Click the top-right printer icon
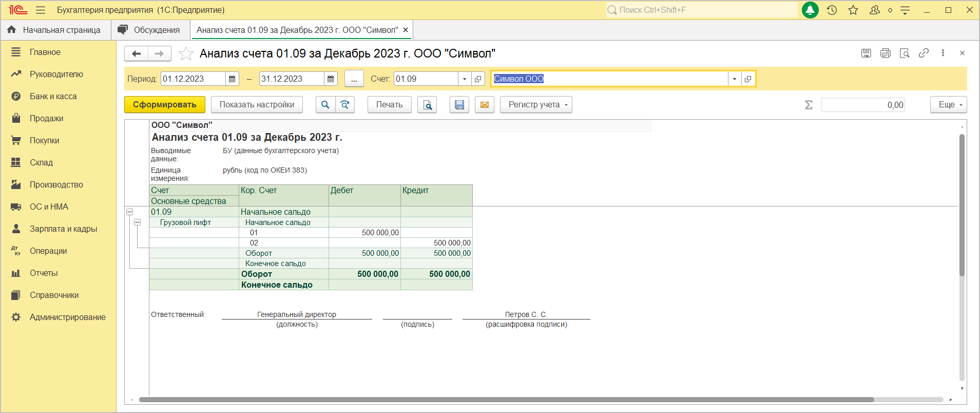This screenshot has height=413, width=980. 886,53
